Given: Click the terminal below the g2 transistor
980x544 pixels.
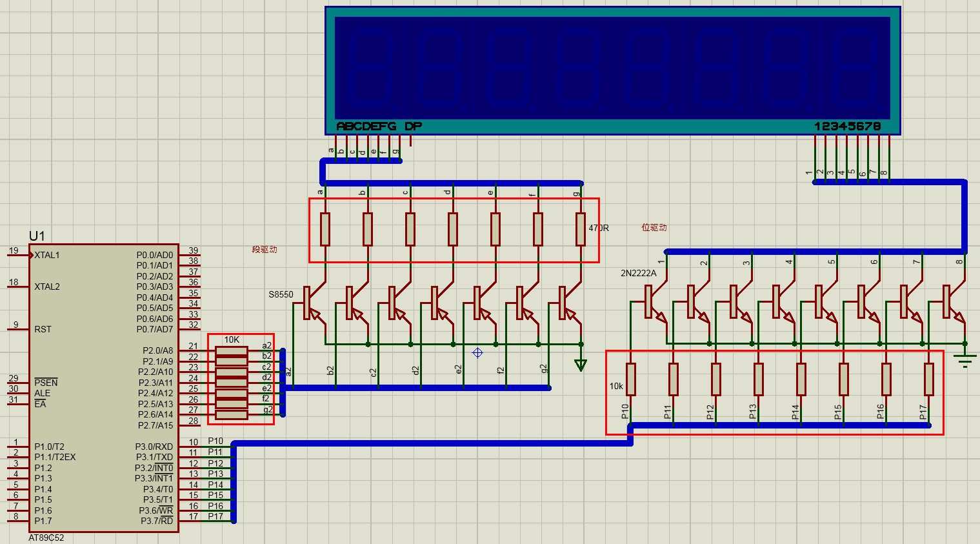Looking at the screenshot, I should pos(581,365).
